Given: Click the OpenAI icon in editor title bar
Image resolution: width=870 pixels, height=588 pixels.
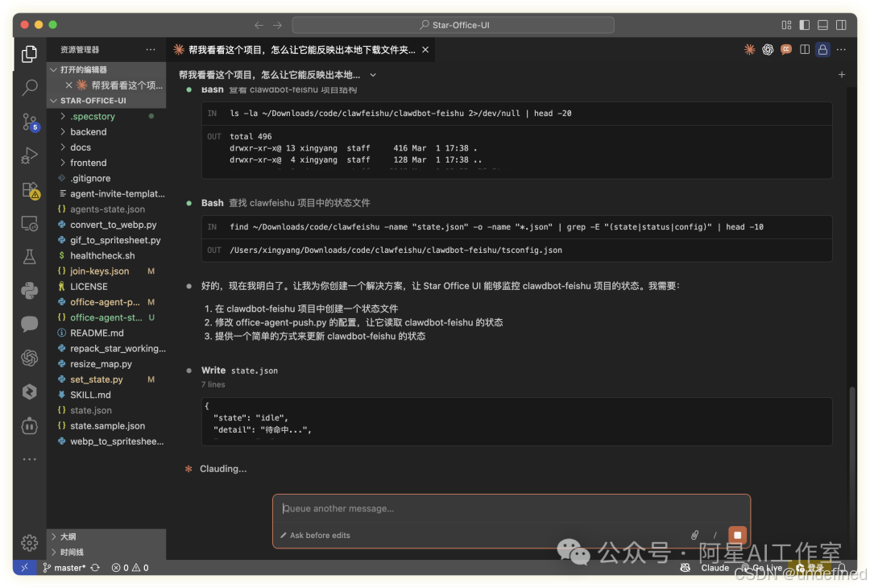Looking at the screenshot, I should 768,50.
